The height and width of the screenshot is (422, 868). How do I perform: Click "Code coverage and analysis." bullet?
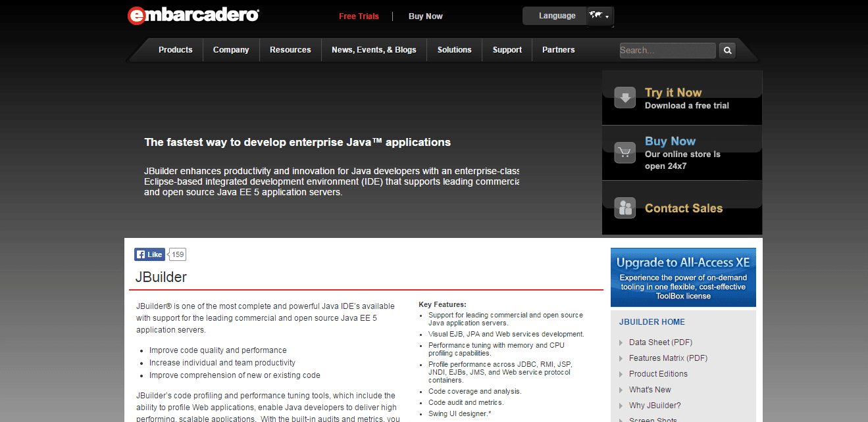pyautogui.click(x=474, y=392)
